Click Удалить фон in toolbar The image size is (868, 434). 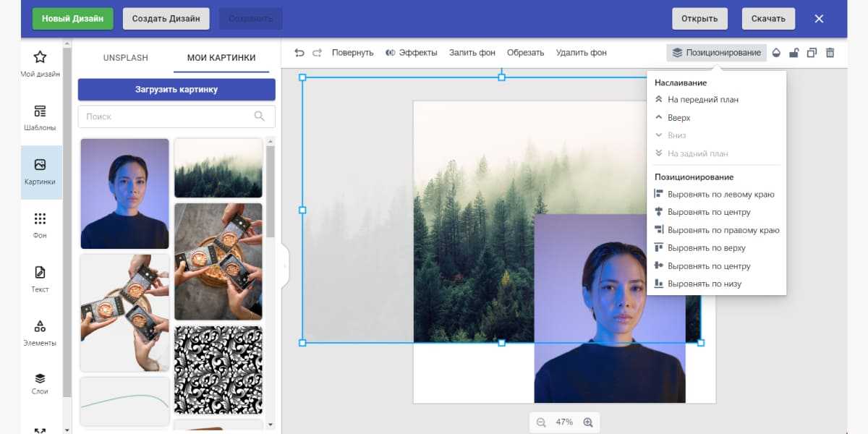[581, 53]
